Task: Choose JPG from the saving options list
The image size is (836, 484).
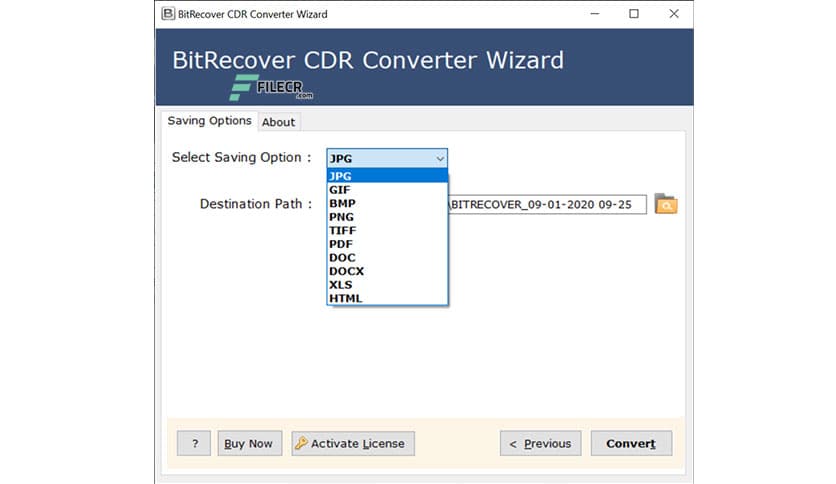Action: pos(387,176)
